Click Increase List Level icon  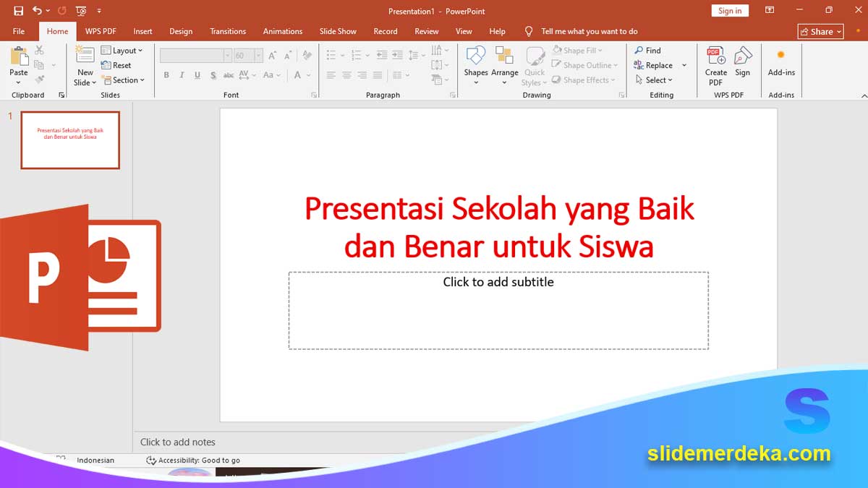(x=397, y=55)
